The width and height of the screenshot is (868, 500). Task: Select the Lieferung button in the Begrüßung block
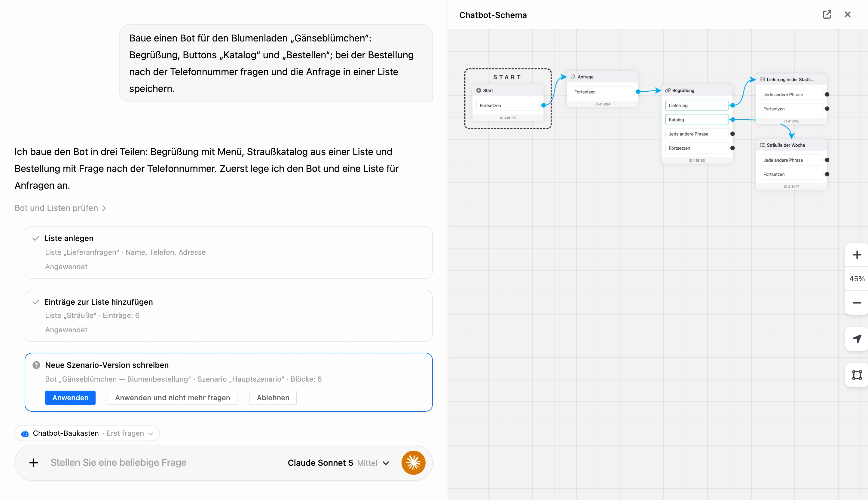coord(697,105)
